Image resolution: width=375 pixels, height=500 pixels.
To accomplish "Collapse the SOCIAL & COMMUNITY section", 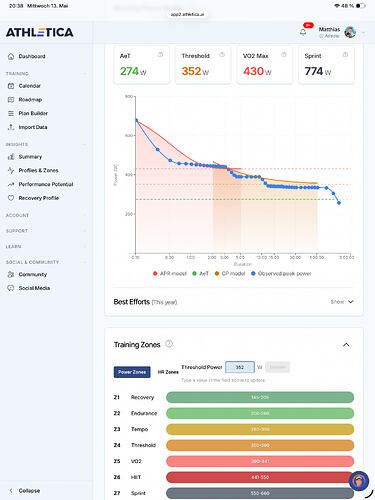I will click(84, 262).
